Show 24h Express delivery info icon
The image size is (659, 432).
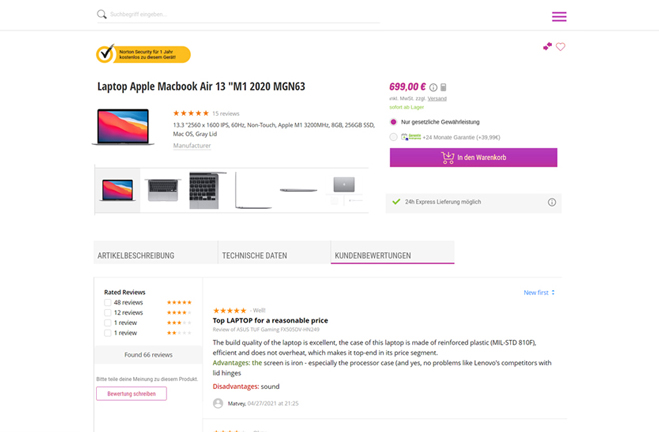[x=551, y=202]
